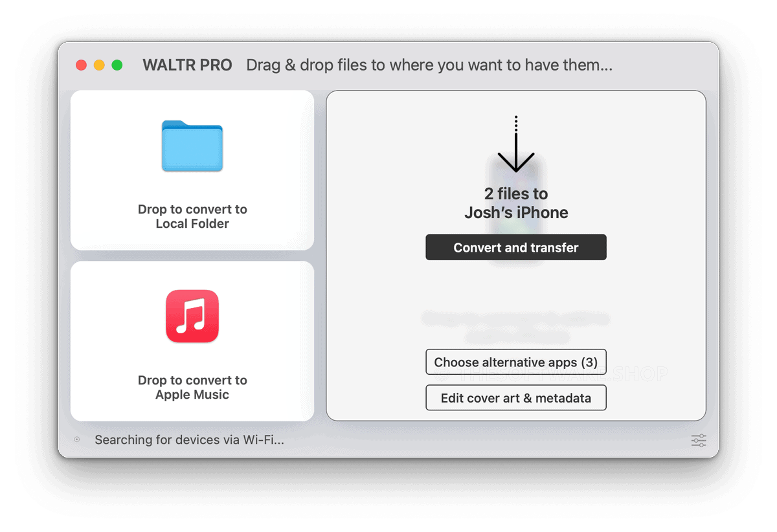The height and width of the screenshot is (532, 777).
Task: Click the blurred text above Choose alternative apps
Action: point(516,327)
